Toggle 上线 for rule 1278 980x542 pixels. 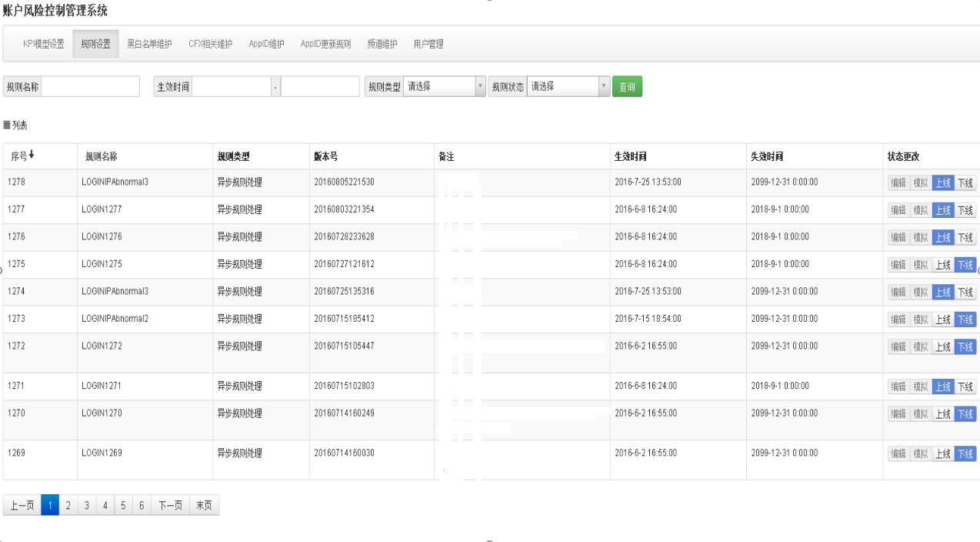[942, 183]
